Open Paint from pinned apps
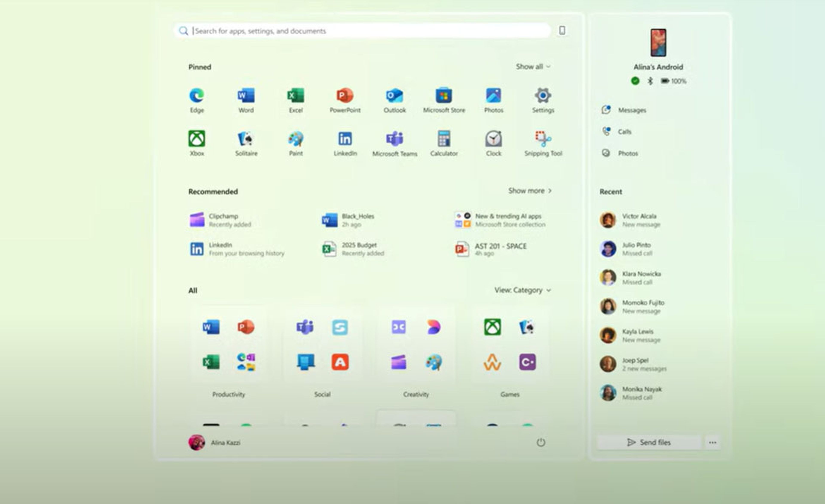This screenshot has width=825, height=504. 296,143
